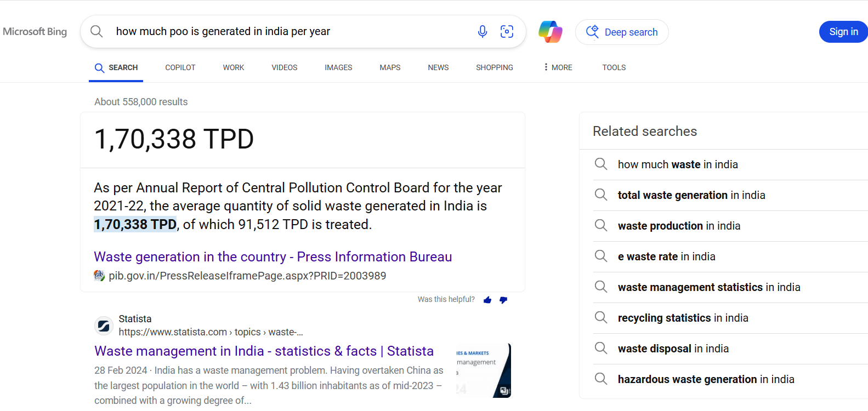Click magnifier beside 'recycling statistics in india'

[x=601, y=317]
